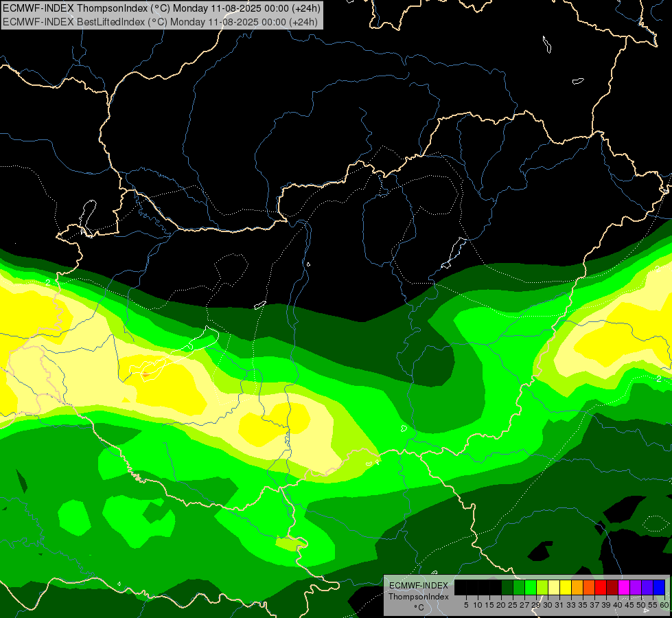
Task: Click legend tick value 25
Action: coord(513,605)
